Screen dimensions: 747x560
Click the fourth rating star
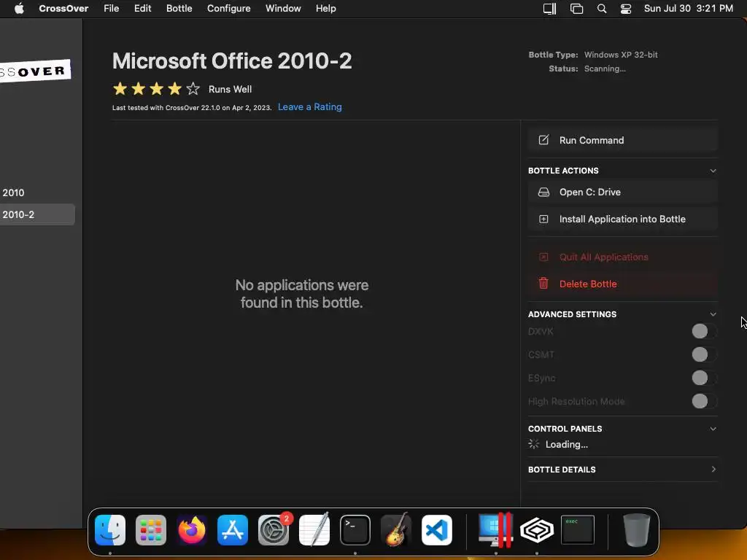(174, 88)
